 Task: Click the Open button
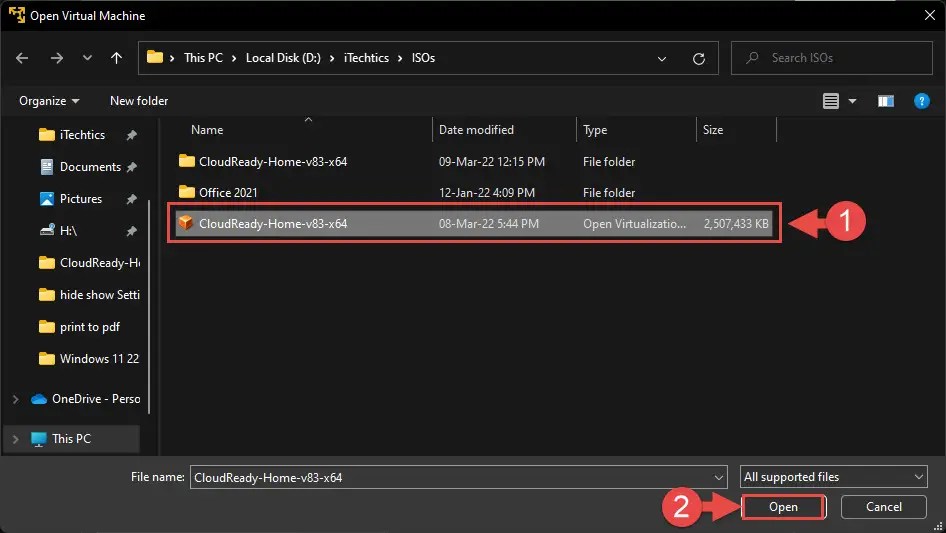coord(783,507)
